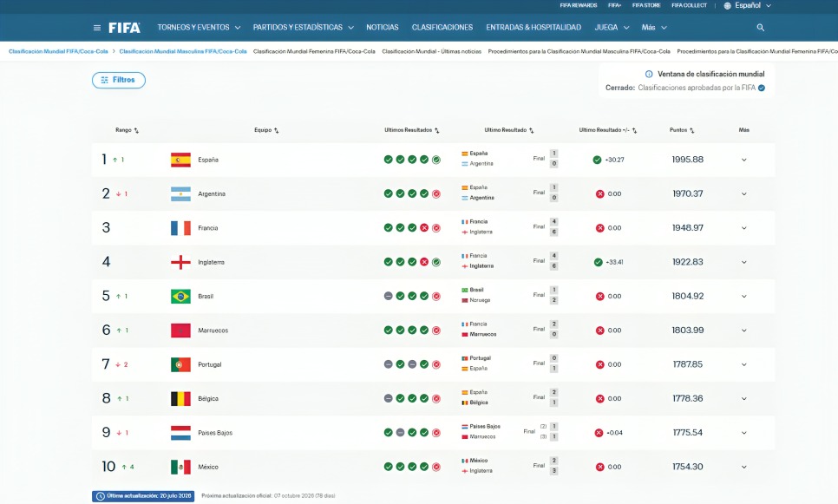838x504 pixels.
Task: Sort by Último Resultado +/- column arrows
Action: pyautogui.click(x=634, y=130)
